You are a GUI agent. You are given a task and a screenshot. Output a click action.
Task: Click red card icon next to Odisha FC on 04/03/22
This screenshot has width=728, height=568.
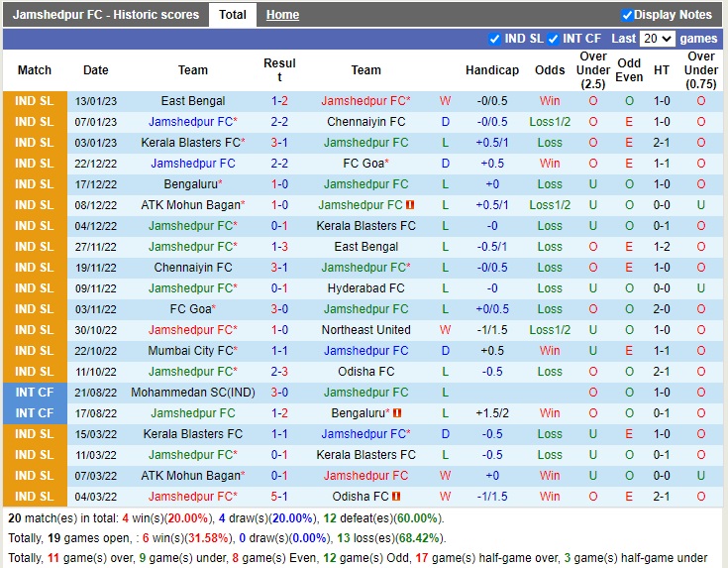pos(395,497)
